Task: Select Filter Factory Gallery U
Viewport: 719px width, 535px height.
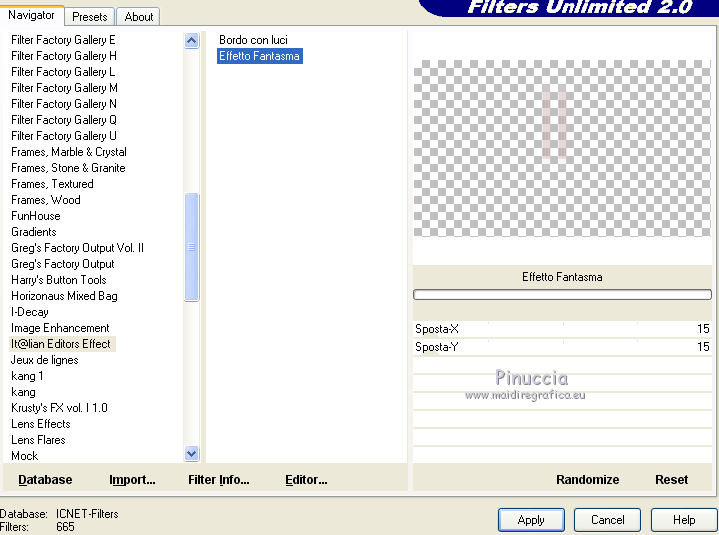Action: click(64, 136)
